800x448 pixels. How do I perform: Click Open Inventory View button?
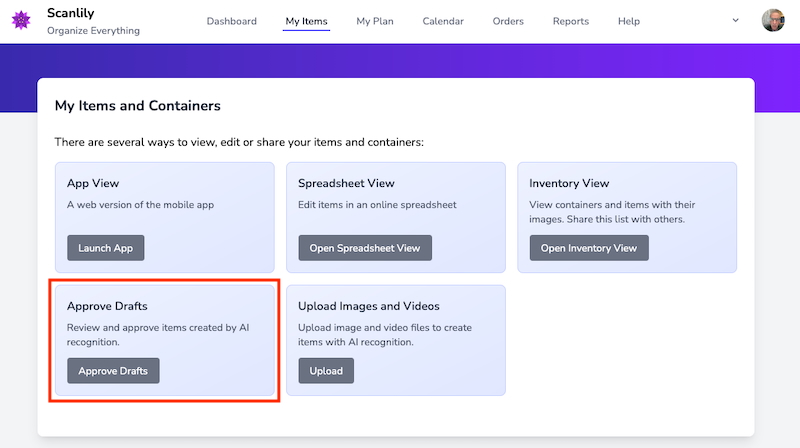pos(588,248)
